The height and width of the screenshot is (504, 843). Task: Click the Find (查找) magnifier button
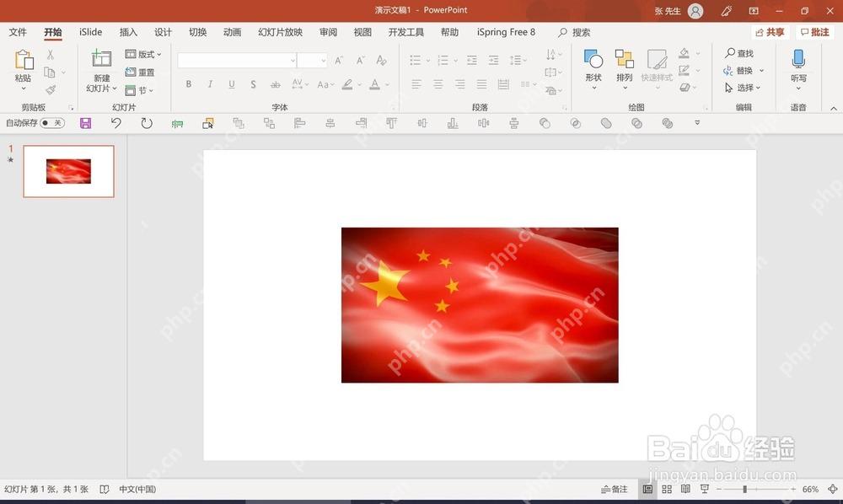pos(739,53)
